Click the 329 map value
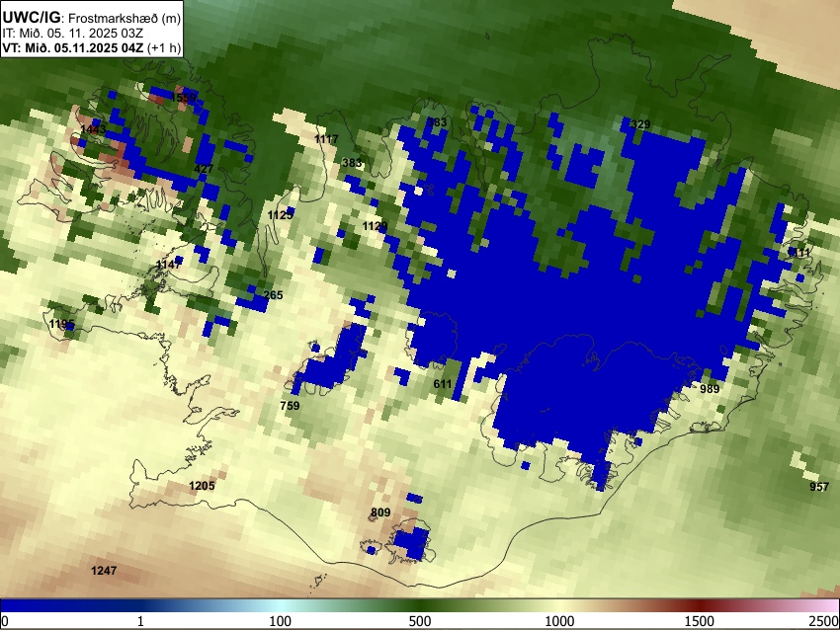The width and height of the screenshot is (840, 630). click(640, 124)
